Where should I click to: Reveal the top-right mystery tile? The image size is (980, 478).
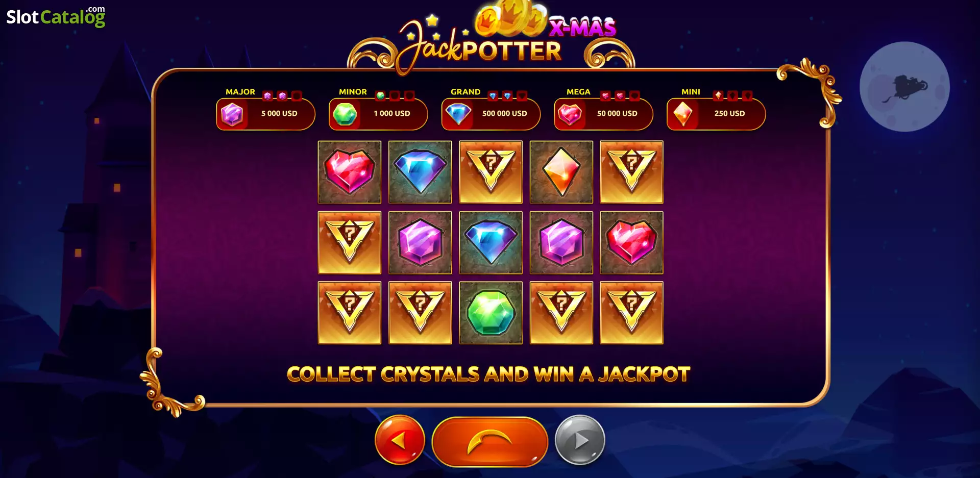[631, 172]
